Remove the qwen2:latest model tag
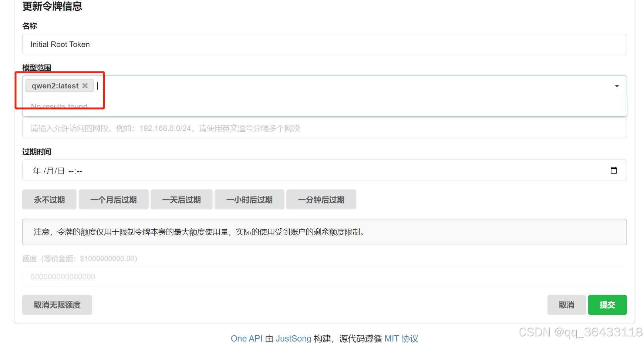 tap(85, 85)
